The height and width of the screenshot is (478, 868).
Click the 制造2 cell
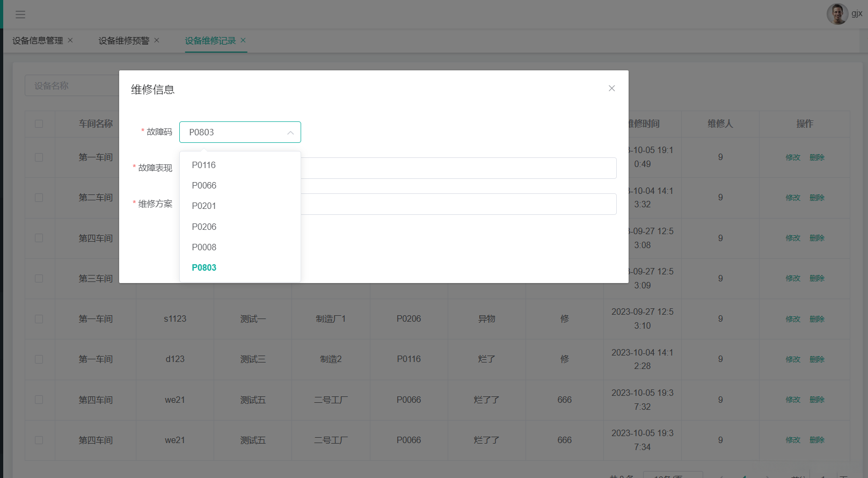point(331,359)
